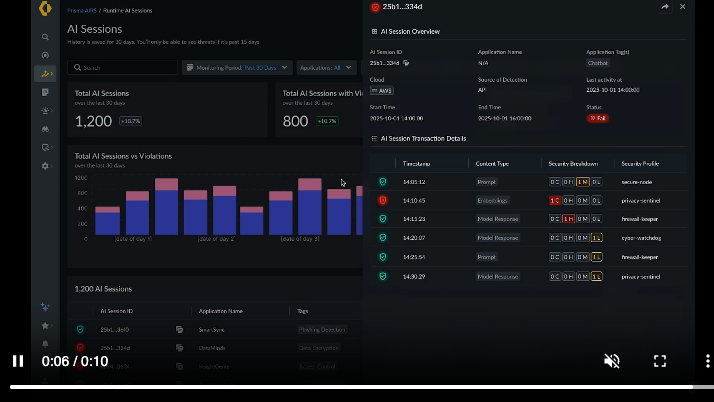The width and height of the screenshot is (714, 402).
Task: Copy the AI Session ID
Action: click(406, 63)
